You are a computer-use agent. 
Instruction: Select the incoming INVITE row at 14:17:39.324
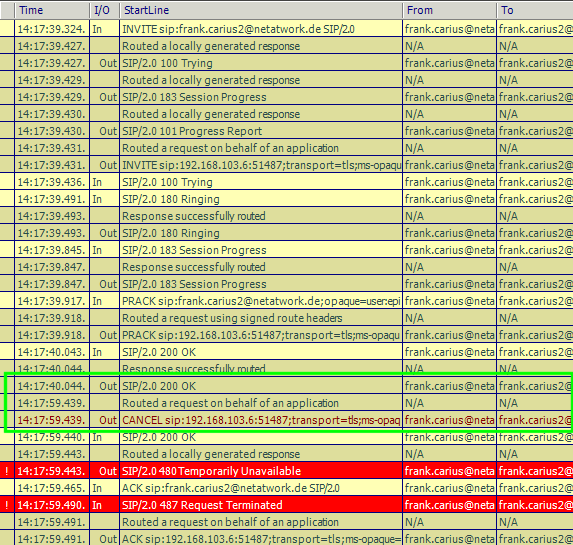pos(286,29)
